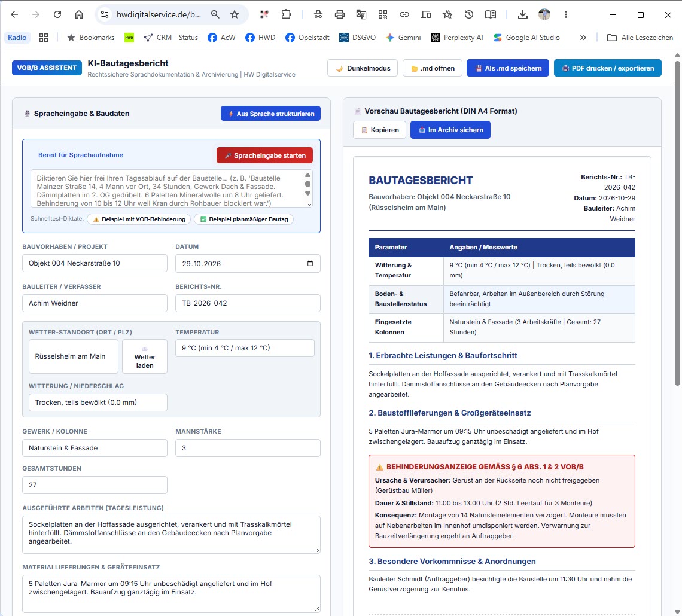Start voice input with Spracheingabe starten
This screenshot has width=682, height=616.
(264, 155)
